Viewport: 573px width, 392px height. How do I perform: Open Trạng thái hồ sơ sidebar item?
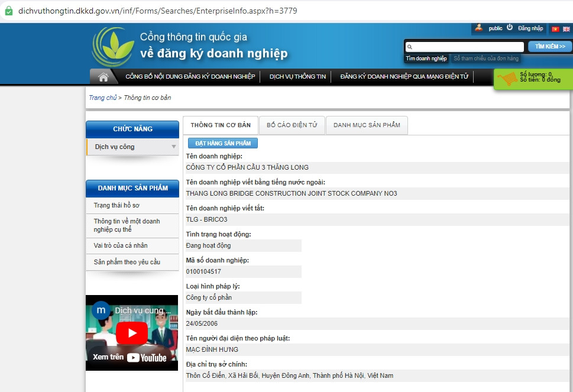(x=116, y=205)
